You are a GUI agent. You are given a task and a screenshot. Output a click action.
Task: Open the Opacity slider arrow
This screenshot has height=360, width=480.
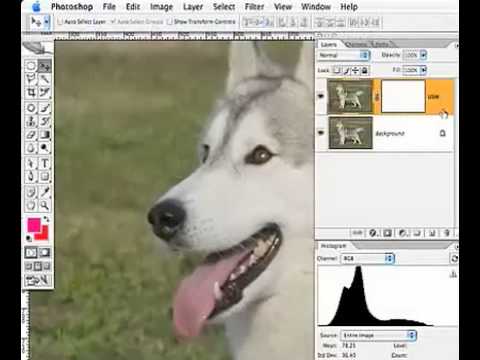click(x=423, y=55)
